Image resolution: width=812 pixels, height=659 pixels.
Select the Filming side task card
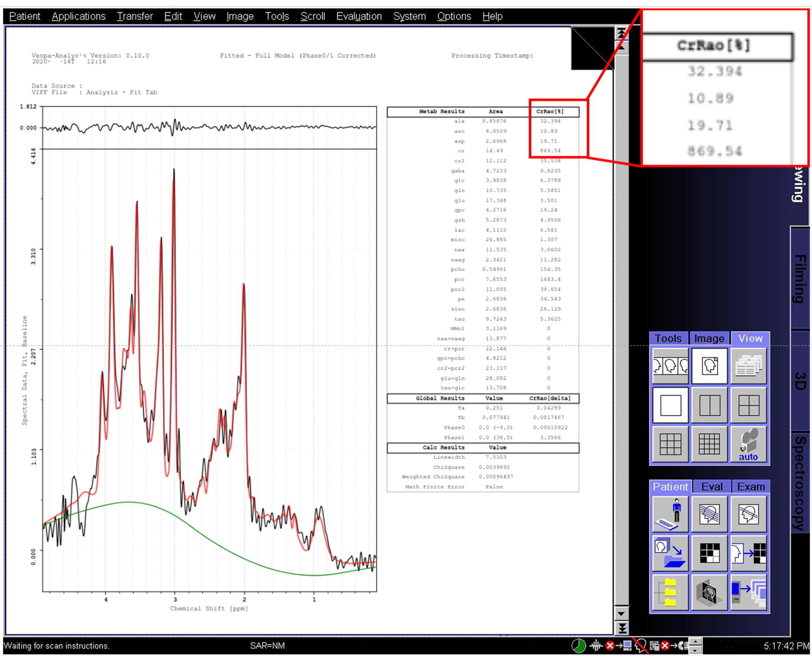800,279
